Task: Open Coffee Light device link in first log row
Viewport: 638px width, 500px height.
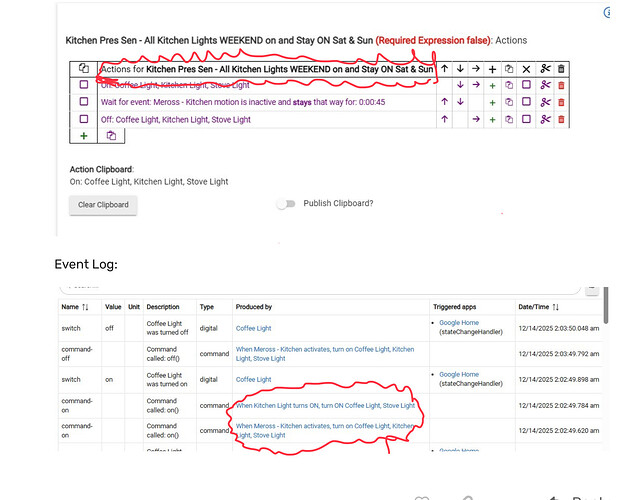Action: (253, 327)
